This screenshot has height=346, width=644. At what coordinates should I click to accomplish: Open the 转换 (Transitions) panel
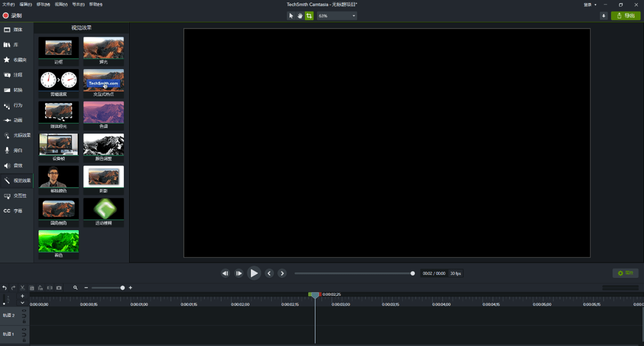tap(17, 90)
